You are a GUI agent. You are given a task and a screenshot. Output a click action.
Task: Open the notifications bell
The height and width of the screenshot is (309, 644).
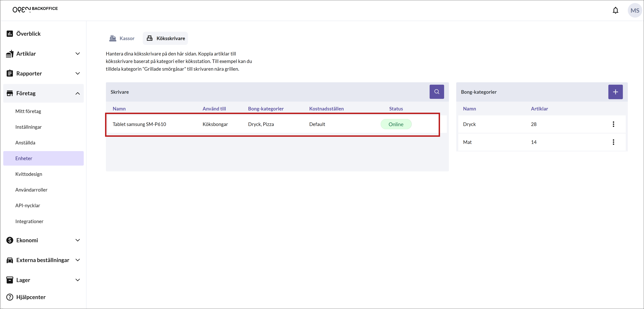click(615, 10)
